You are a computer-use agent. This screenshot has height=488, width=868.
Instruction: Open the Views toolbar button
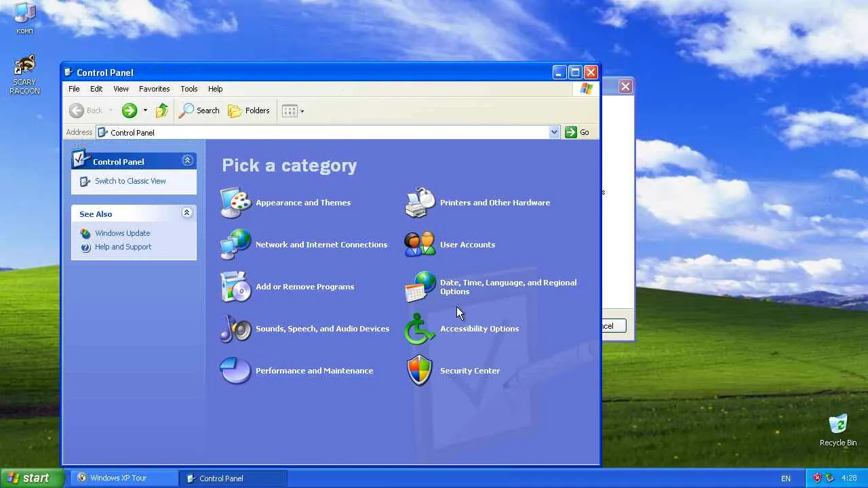coord(290,110)
